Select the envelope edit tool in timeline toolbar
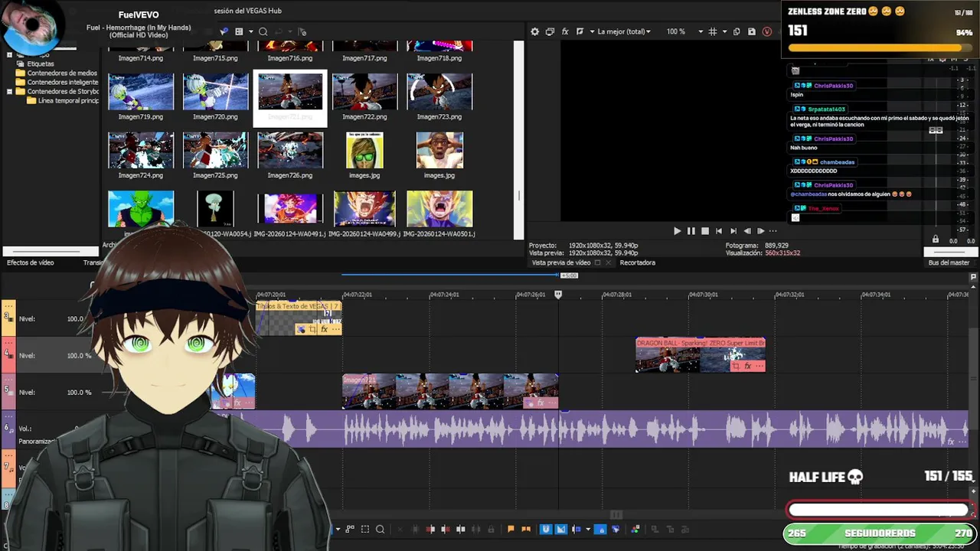 pyautogui.click(x=350, y=529)
